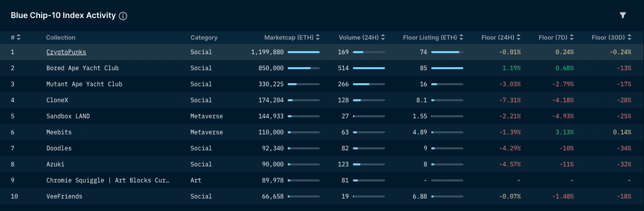Open the Doodles collection row
644x211 pixels.
coord(322,148)
